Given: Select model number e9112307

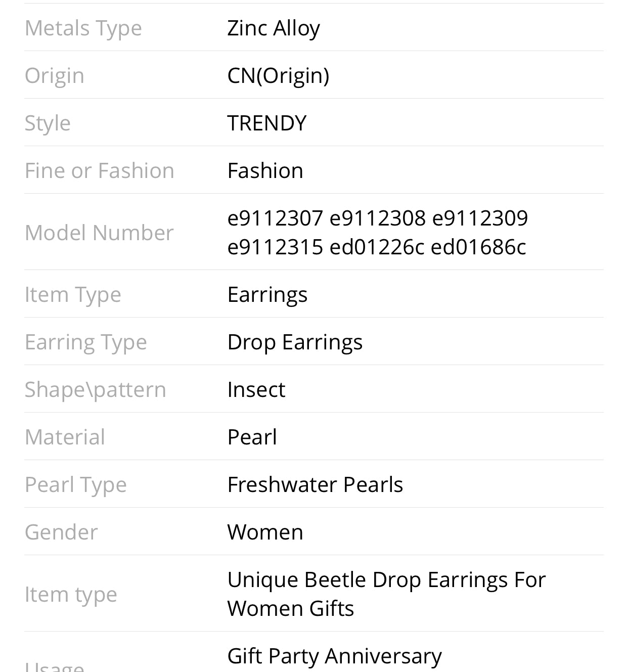Looking at the screenshot, I should point(275,218).
